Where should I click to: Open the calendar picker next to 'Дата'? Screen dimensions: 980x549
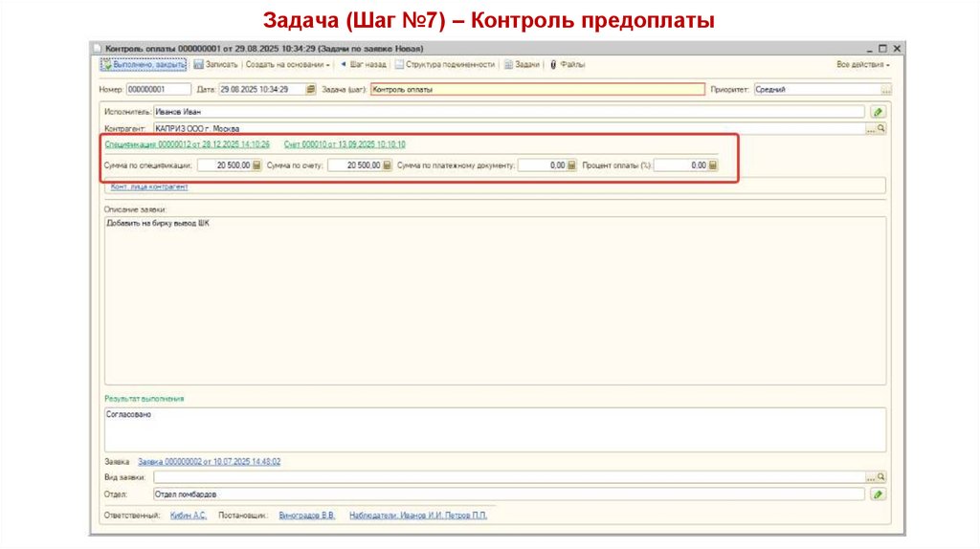click(311, 89)
